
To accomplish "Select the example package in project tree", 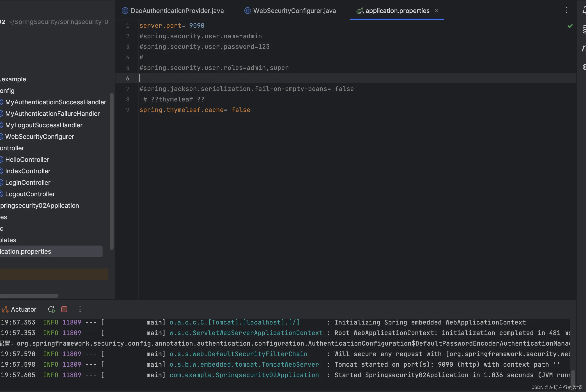I will pyautogui.click(x=13, y=79).
